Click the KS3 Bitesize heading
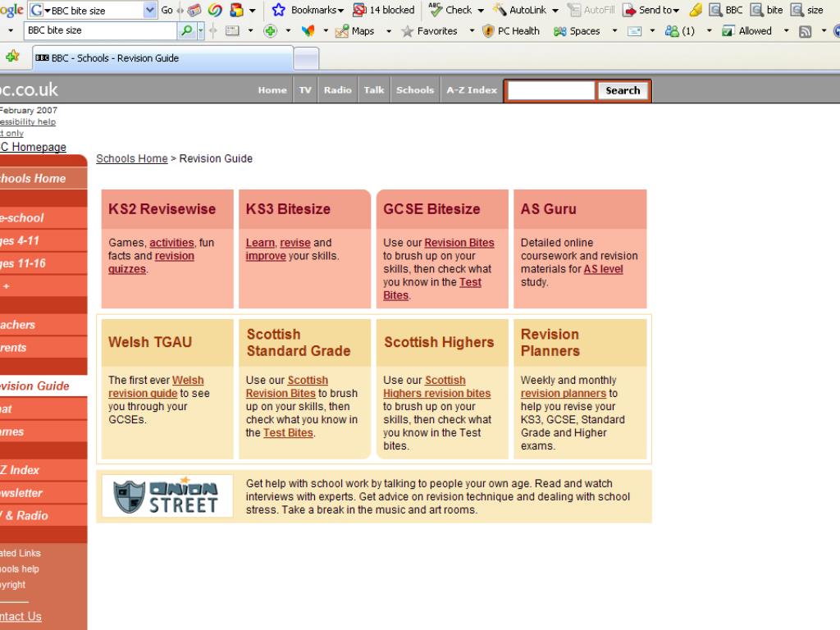 288,209
